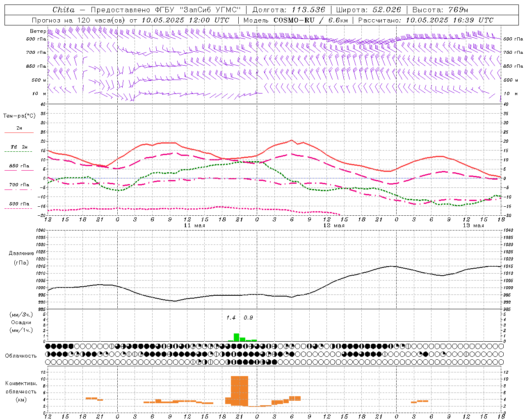Click the '0.9' precipitation value
This screenshot has height=420, width=525.
pyautogui.click(x=248, y=318)
